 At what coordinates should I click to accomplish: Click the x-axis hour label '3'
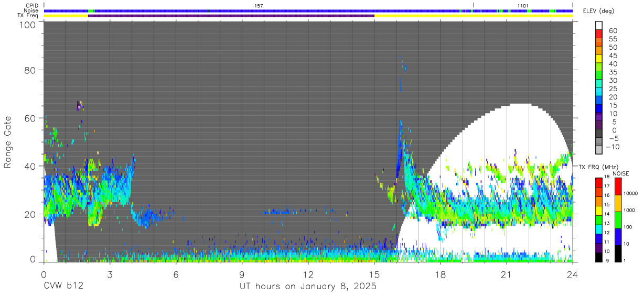pos(110,274)
